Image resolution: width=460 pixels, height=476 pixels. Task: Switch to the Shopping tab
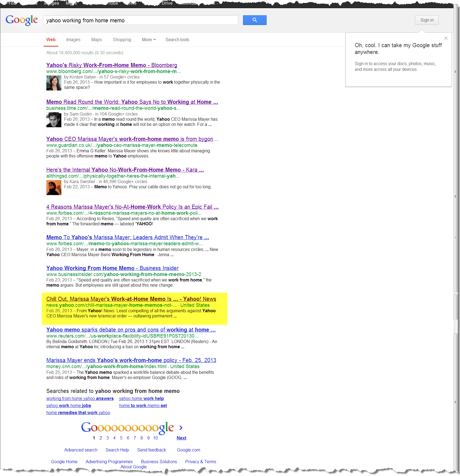[122, 40]
